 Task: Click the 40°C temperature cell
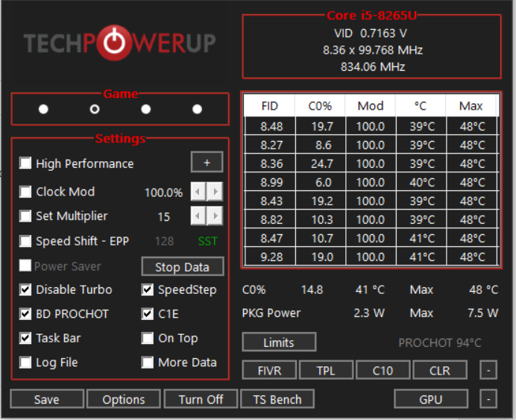click(x=422, y=182)
